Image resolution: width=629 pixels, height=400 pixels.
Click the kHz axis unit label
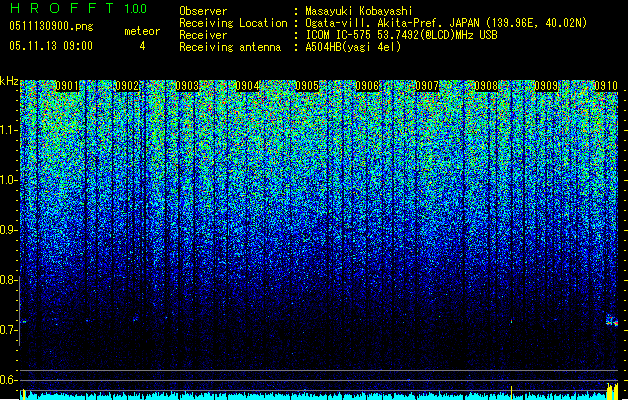pyautogui.click(x=9, y=81)
